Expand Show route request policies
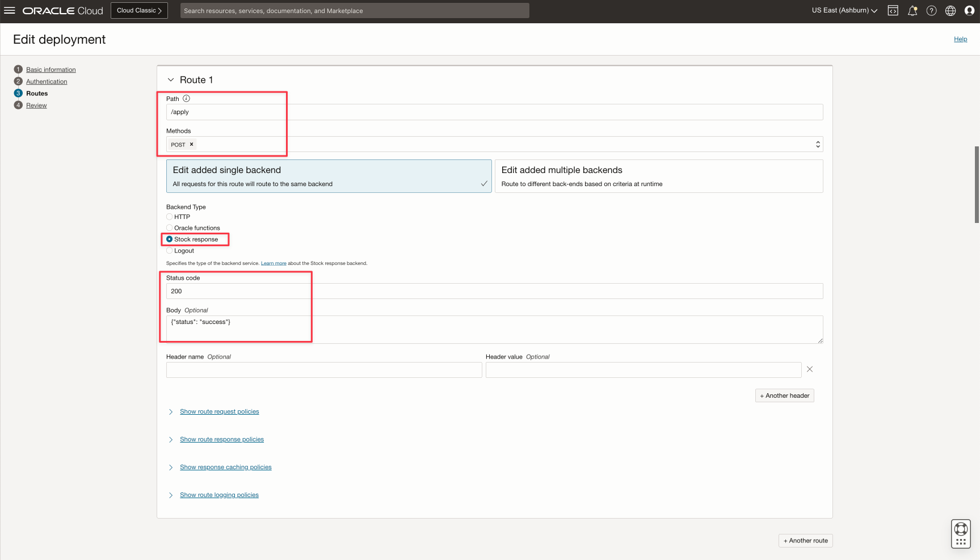Image resolution: width=980 pixels, height=560 pixels. pos(219,412)
